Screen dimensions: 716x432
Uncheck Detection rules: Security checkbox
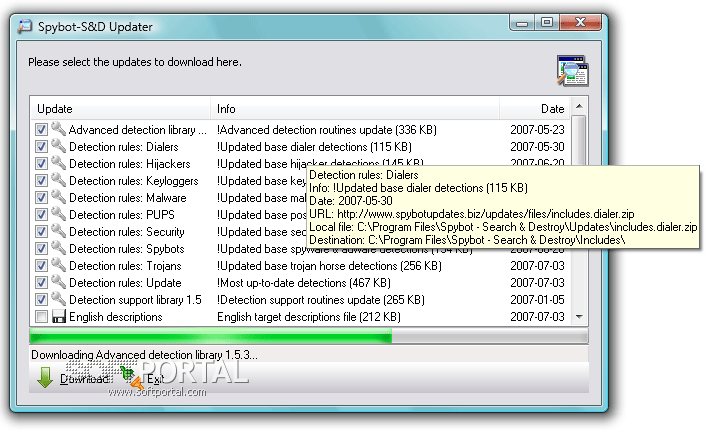(41, 232)
